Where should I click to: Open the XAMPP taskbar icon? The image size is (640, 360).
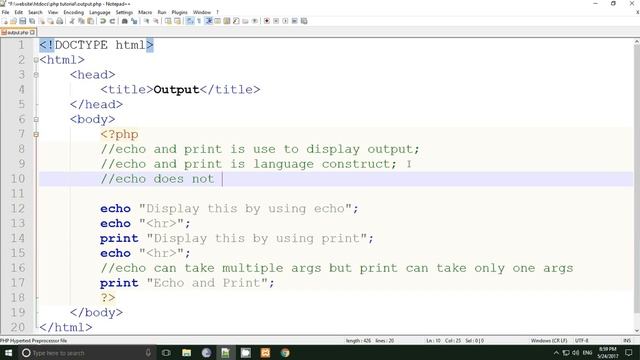(265, 353)
